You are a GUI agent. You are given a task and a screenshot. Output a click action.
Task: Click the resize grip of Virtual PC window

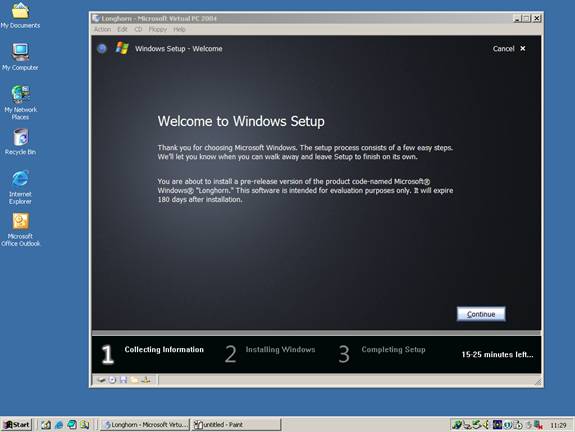coord(538,382)
